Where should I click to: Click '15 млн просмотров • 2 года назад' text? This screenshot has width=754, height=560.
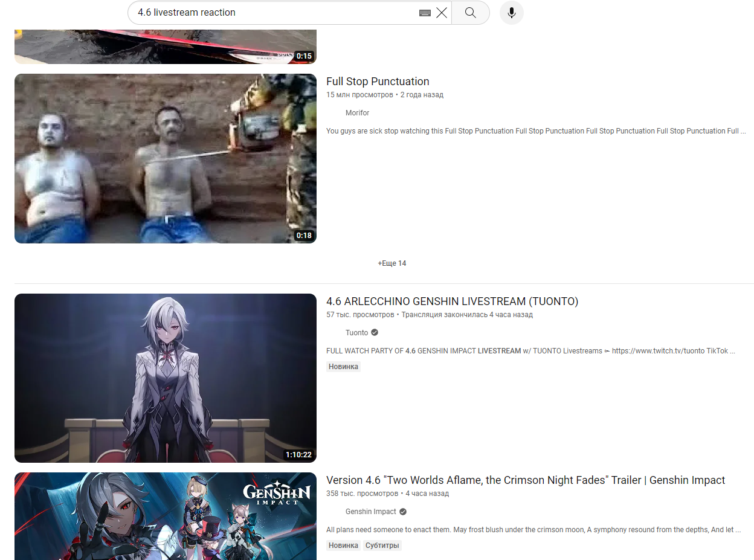(385, 95)
